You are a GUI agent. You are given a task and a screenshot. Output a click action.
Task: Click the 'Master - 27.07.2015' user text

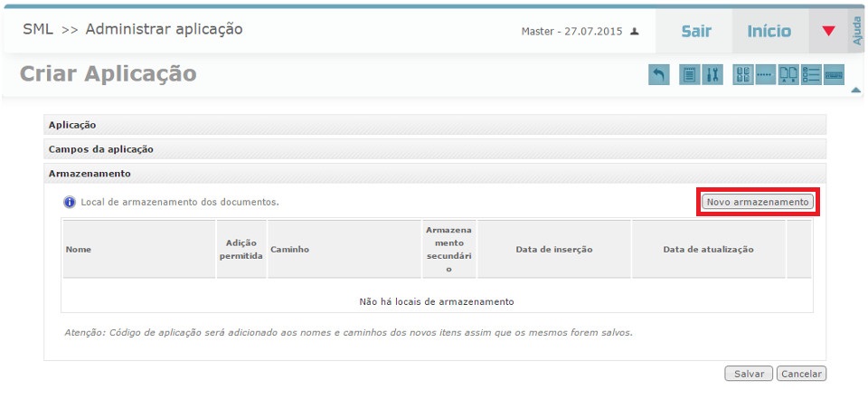pyautogui.click(x=573, y=32)
